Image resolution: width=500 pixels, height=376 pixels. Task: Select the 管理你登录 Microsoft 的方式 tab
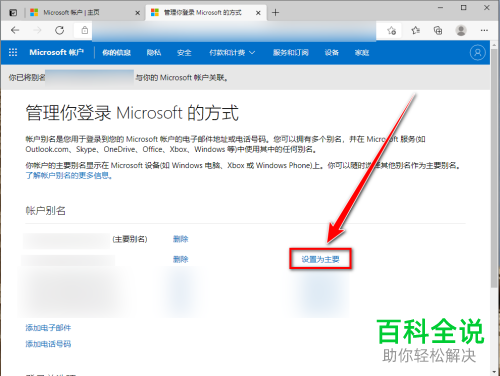(206, 13)
